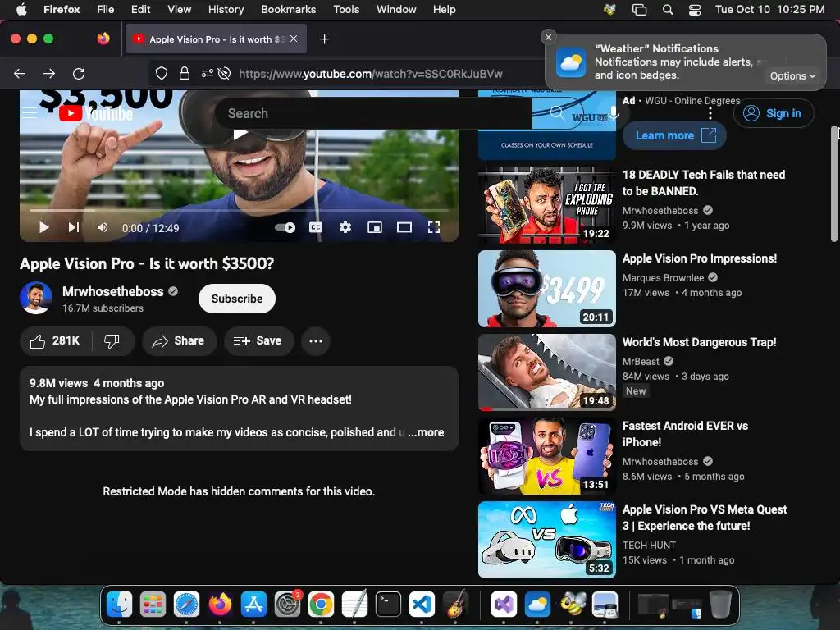
Task: Expand the description with ...more
Action: click(x=427, y=432)
